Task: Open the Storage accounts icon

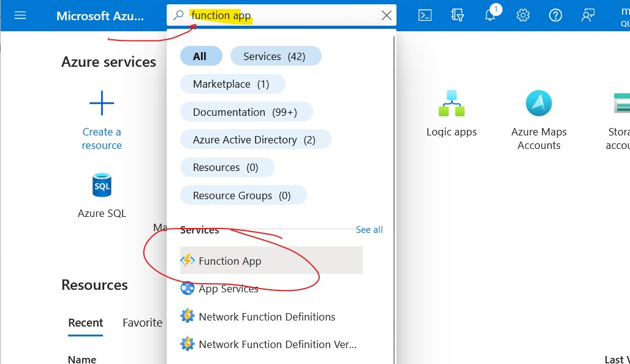Action: pos(621,103)
